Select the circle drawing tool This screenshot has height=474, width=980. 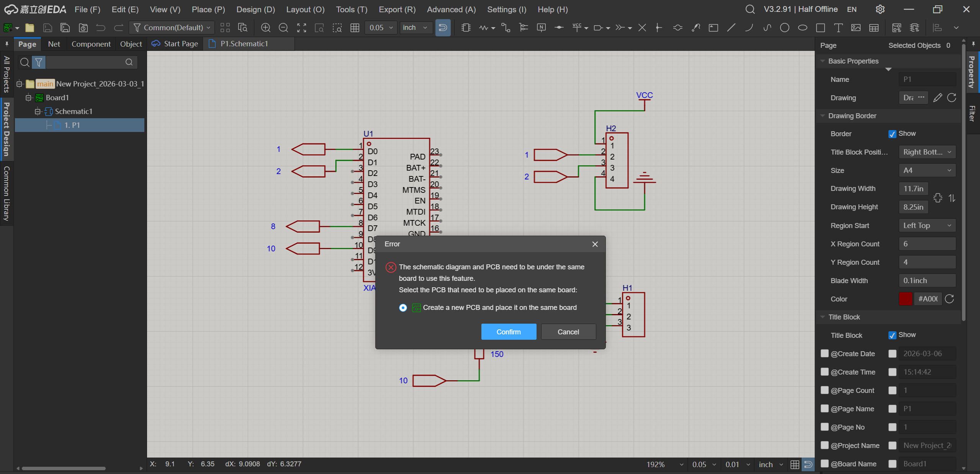(785, 28)
